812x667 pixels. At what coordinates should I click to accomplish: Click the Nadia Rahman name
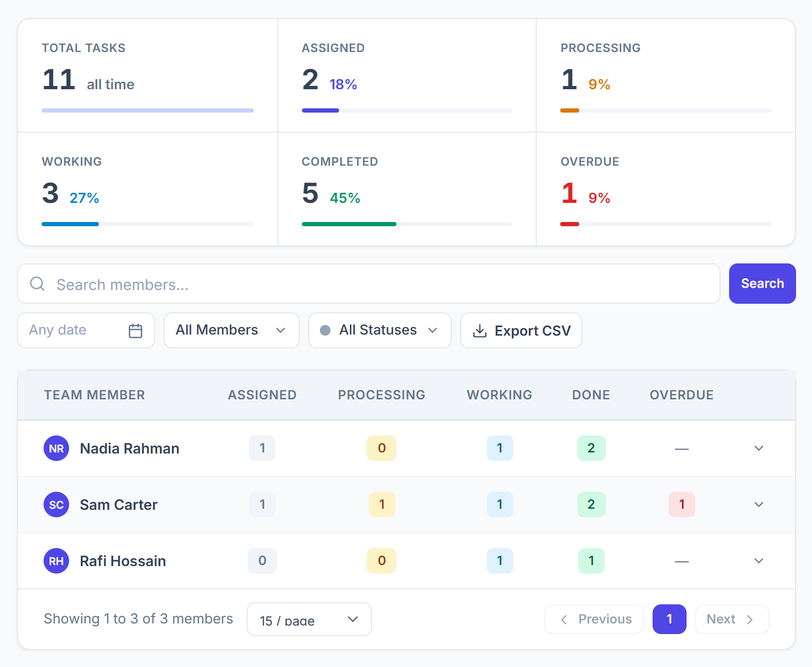[x=130, y=449]
